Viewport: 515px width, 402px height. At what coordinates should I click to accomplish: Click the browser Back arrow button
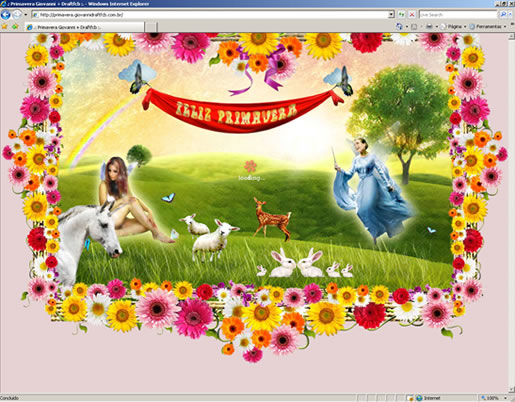point(5,15)
